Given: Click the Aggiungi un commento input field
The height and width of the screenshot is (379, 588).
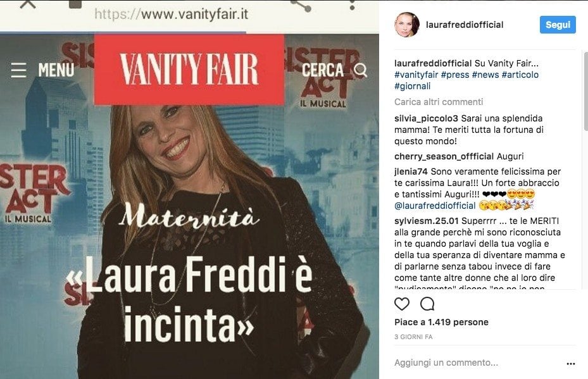Looking at the screenshot, I should (476, 363).
